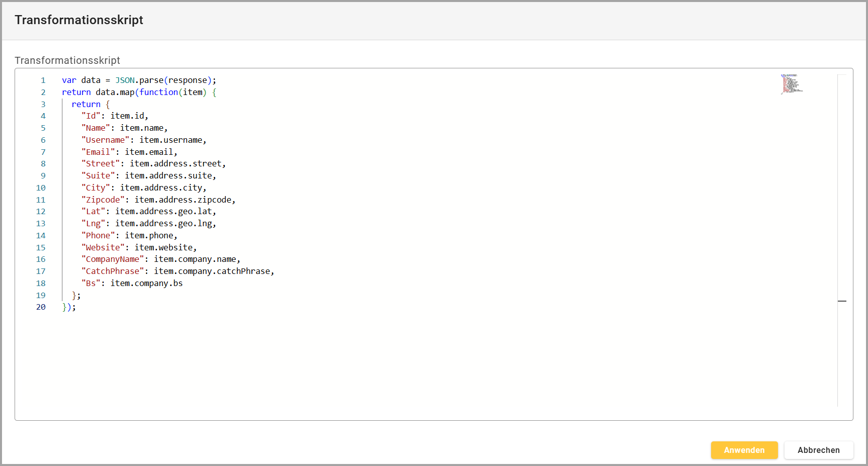Click the "Transformationsskript" field label above the editor
The image size is (868, 466).
[67, 60]
